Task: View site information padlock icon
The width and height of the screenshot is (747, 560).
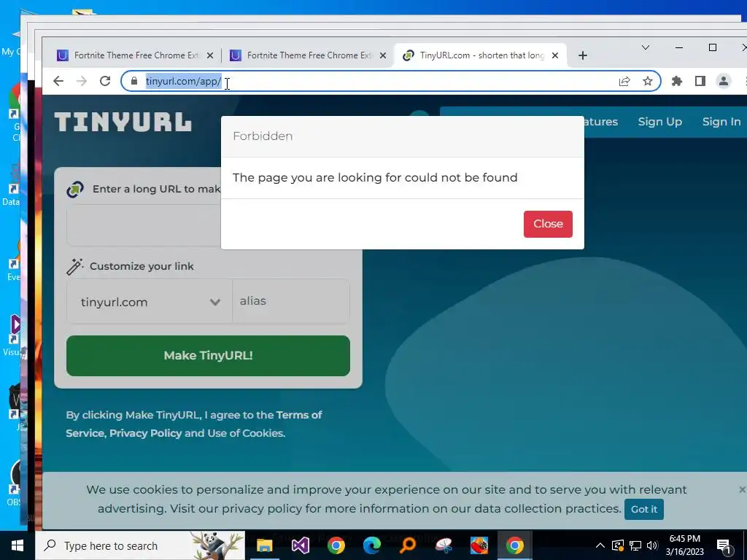Action: tap(134, 81)
